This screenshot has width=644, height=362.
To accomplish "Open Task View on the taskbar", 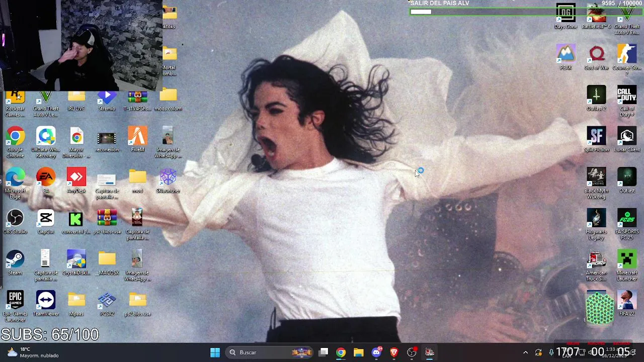I will [324, 352].
